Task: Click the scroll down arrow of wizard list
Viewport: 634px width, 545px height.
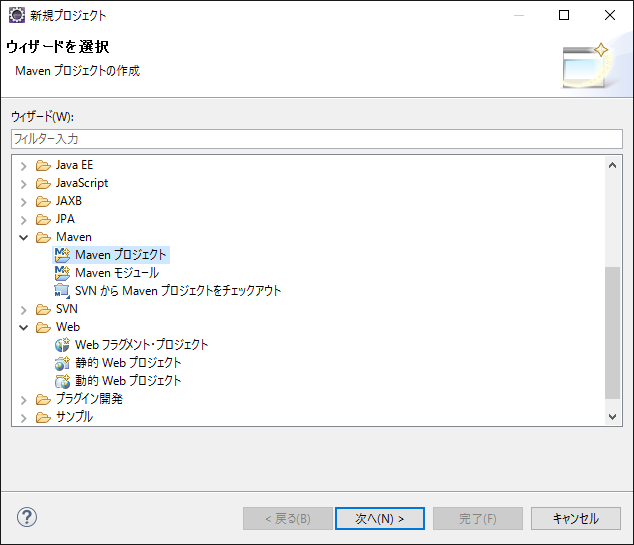Action: pos(612,416)
